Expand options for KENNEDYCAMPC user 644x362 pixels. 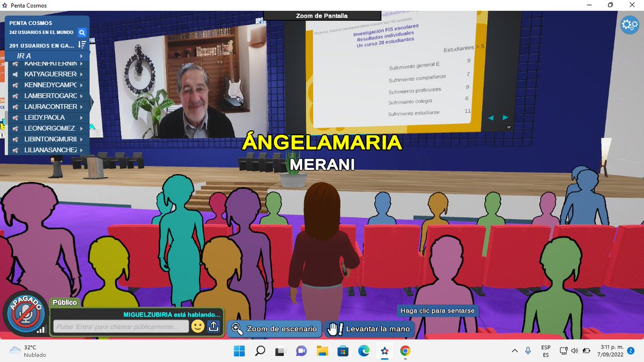(82, 85)
